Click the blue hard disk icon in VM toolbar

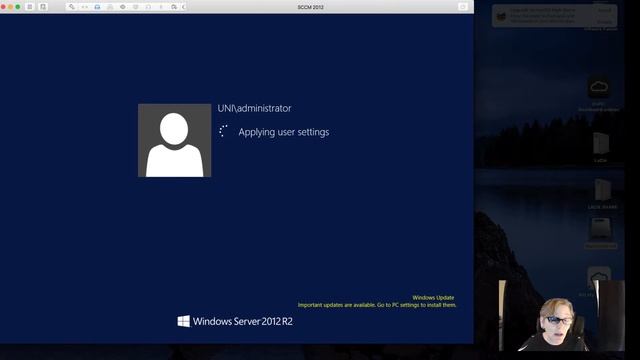point(97,7)
